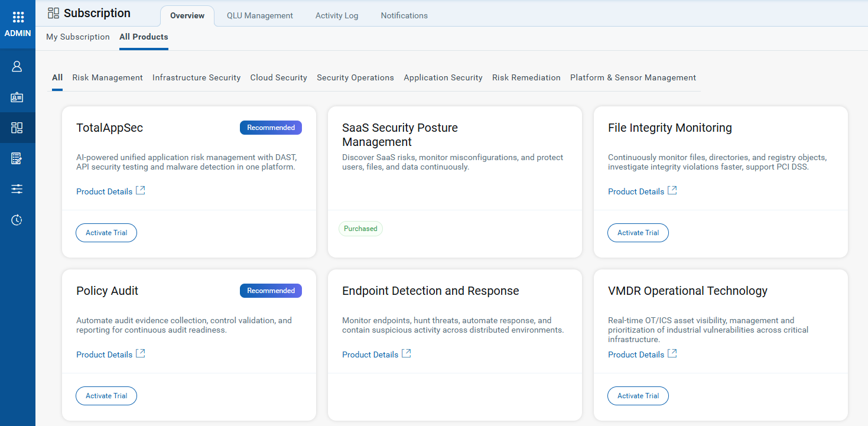
Task: Open the Notifications tab
Action: (x=404, y=16)
